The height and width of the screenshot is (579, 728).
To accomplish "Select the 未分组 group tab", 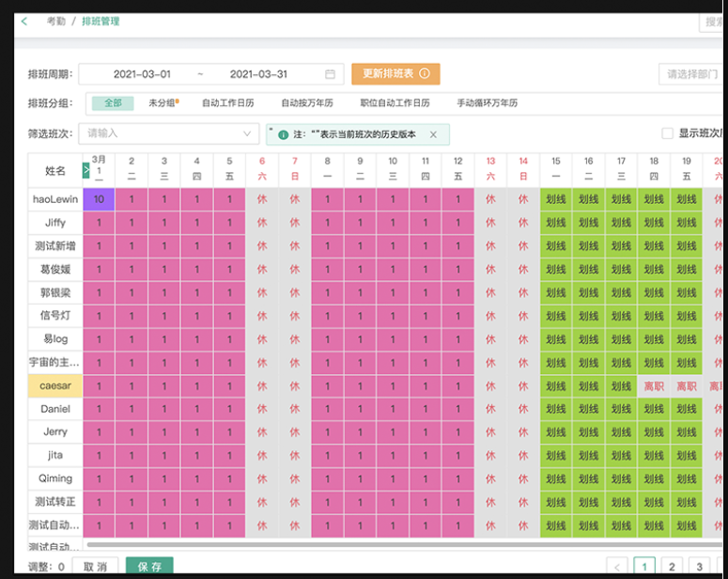I will pyautogui.click(x=163, y=103).
